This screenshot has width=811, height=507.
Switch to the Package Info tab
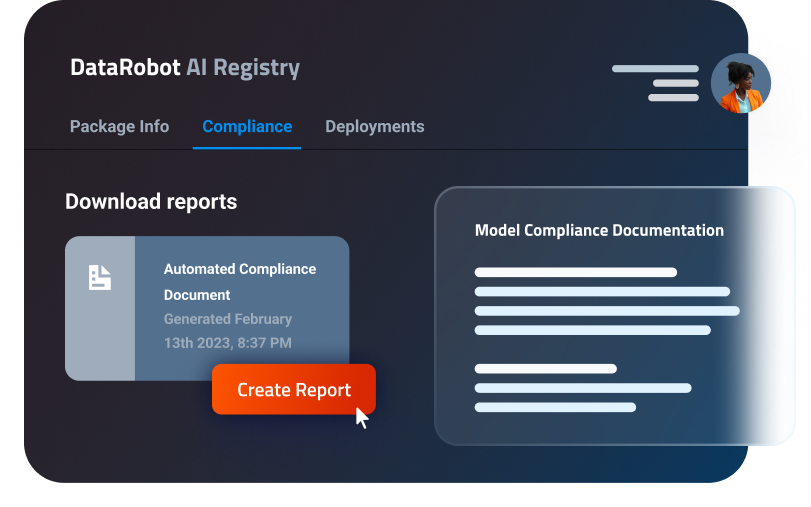pyautogui.click(x=119, y=127)
